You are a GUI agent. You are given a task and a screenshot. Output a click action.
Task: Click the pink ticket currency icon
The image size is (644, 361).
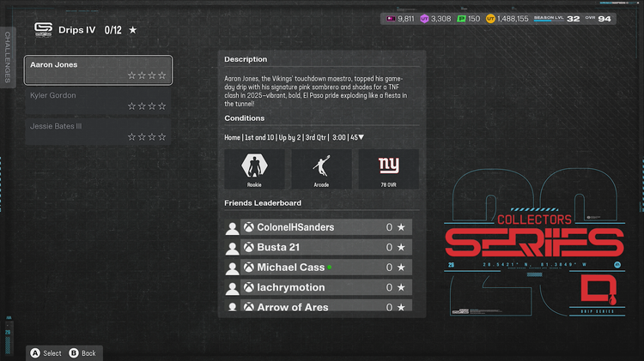[391, 18]
